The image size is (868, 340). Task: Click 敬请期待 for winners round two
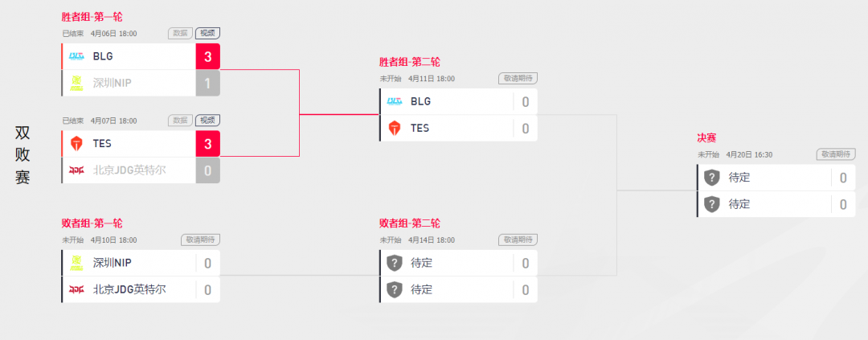coord(518,79)
